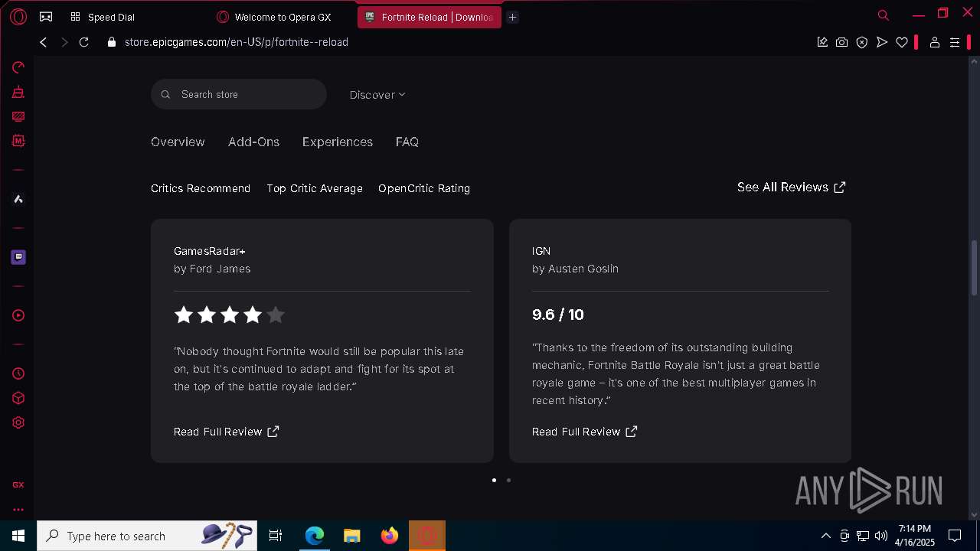Open the FAQ section tab
980x551 pixels.
tap(407, 142)
